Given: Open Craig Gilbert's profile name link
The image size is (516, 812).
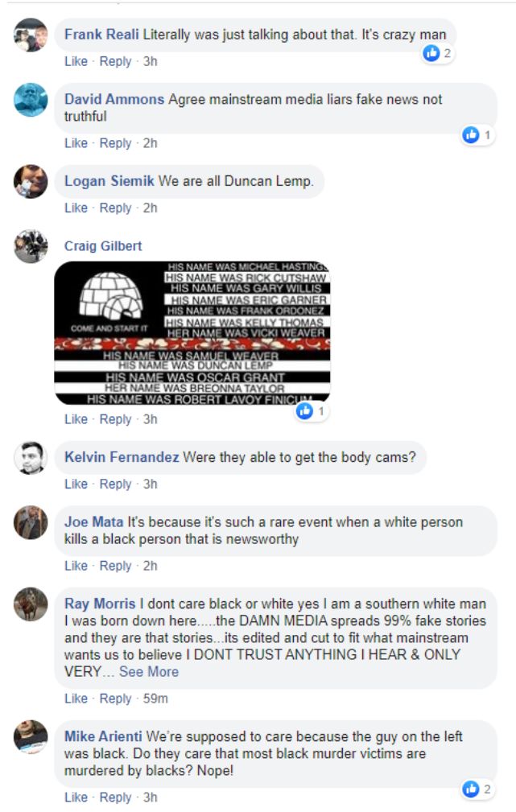Looking at the screenshot, I should [102, 246].
